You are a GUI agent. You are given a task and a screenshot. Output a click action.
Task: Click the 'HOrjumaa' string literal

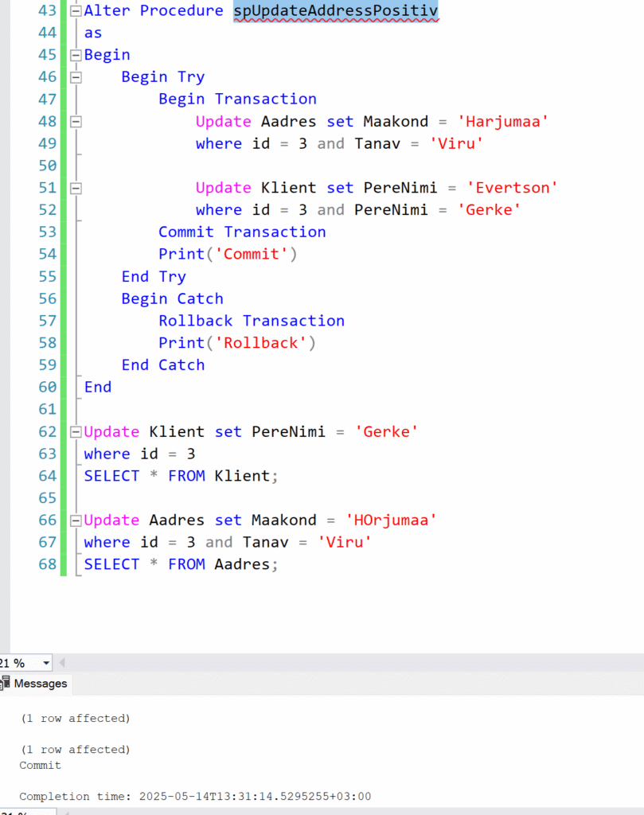(x=391, y=521)
